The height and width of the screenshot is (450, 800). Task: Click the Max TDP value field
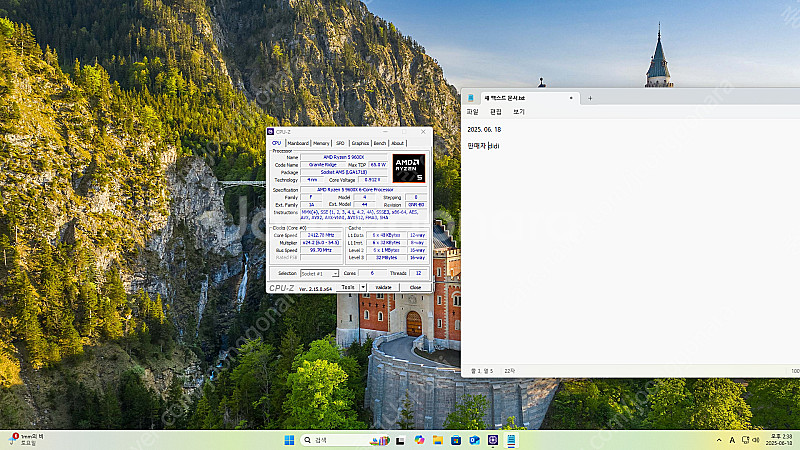point(378,165)
